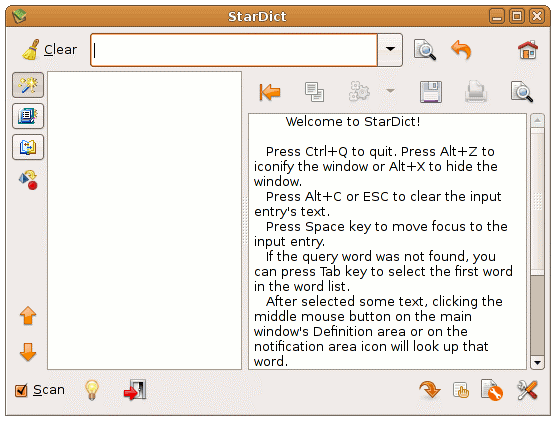
Task: Click the grayed gears plugin icon
Action: pyautogui.click(x=359, y=91)
